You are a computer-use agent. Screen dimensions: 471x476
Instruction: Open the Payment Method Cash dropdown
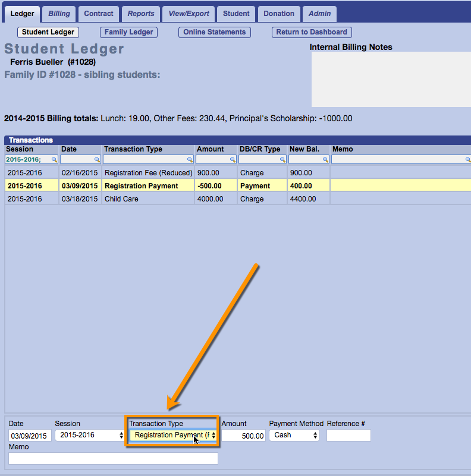[294, 436]
